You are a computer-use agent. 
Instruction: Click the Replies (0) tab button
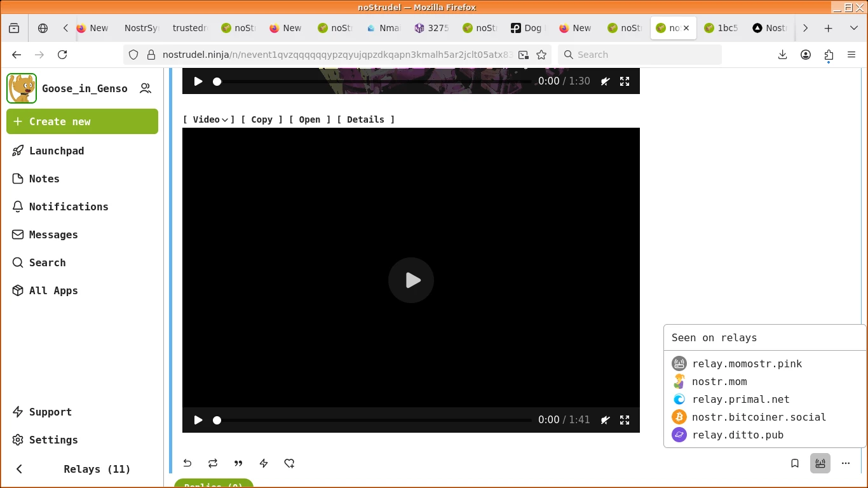tap(214, 484)
